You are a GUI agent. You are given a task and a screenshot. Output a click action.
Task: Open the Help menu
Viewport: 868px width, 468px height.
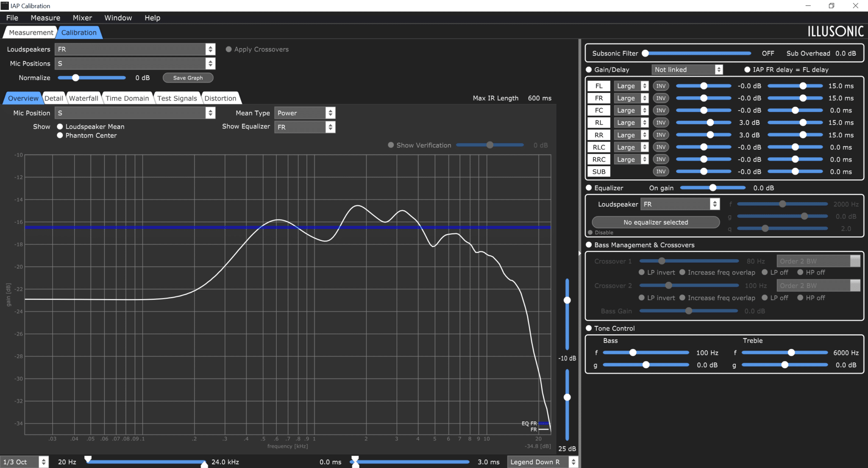pyautogui.click(x=152, y=18)
